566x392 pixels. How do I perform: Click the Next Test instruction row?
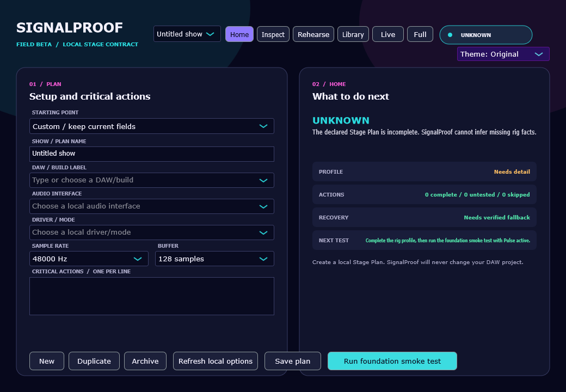click(x=424, y=241)
